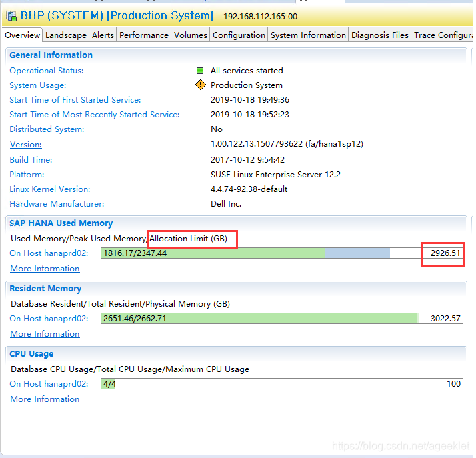Click On Host hanaprd02 in Used Memory section
The image size is (476, 458).
(49, 253)
